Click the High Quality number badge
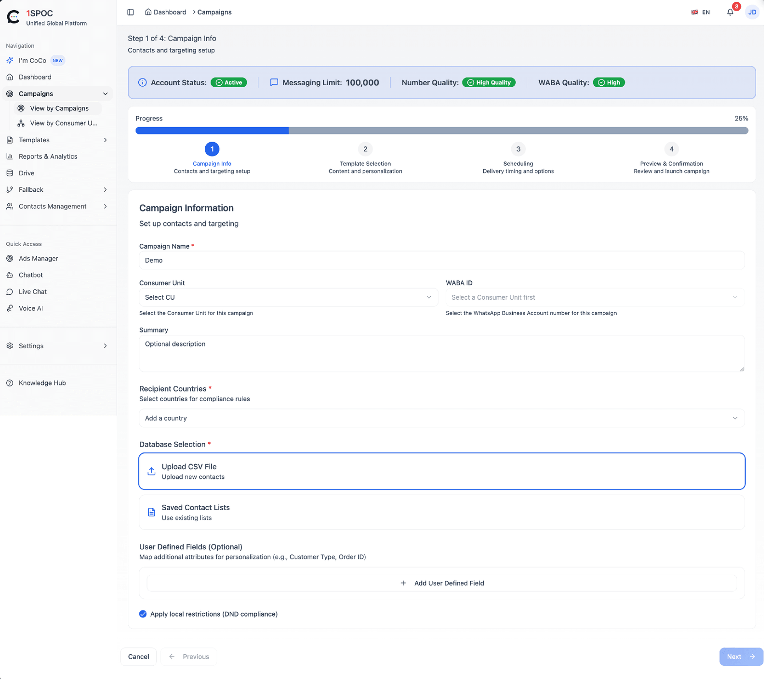This screenshot has width=771, height=700. (x=489, y=82)
